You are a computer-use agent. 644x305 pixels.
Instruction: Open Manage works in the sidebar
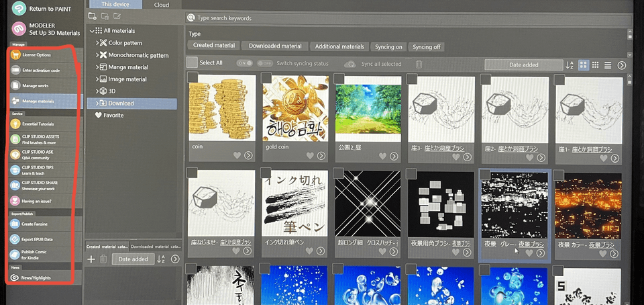click(45, 85)
